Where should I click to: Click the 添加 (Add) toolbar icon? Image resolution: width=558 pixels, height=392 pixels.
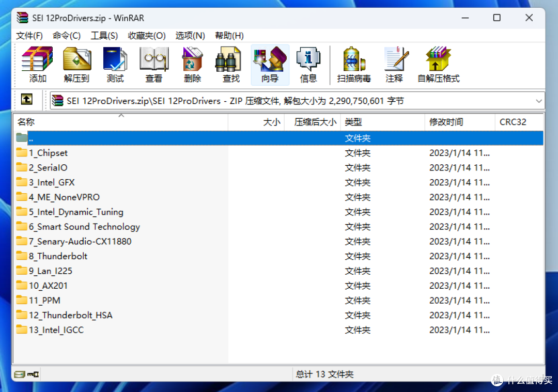pos(37,65)
